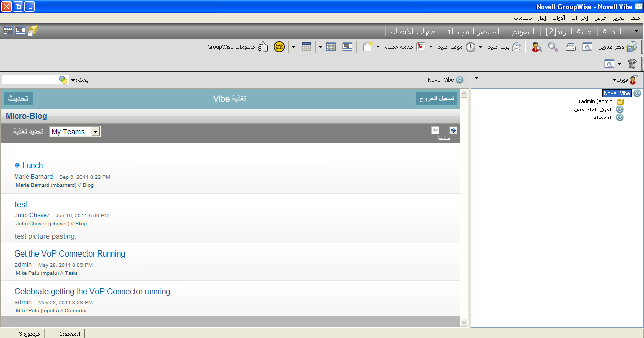
Task: Click the stacked folders icon at top-left
Action: click(x=33, y=30)
